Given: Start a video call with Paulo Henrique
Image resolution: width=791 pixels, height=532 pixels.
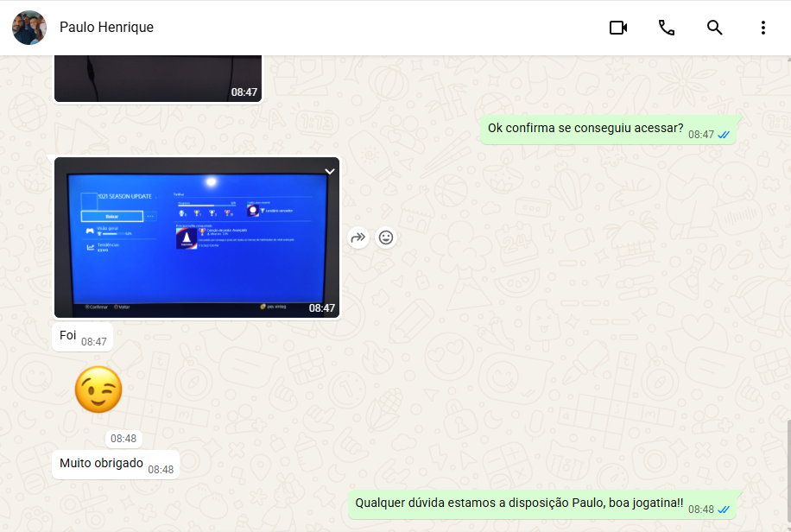Looking at the screenshot, I should pyautogui.click(x=618, y=28).
